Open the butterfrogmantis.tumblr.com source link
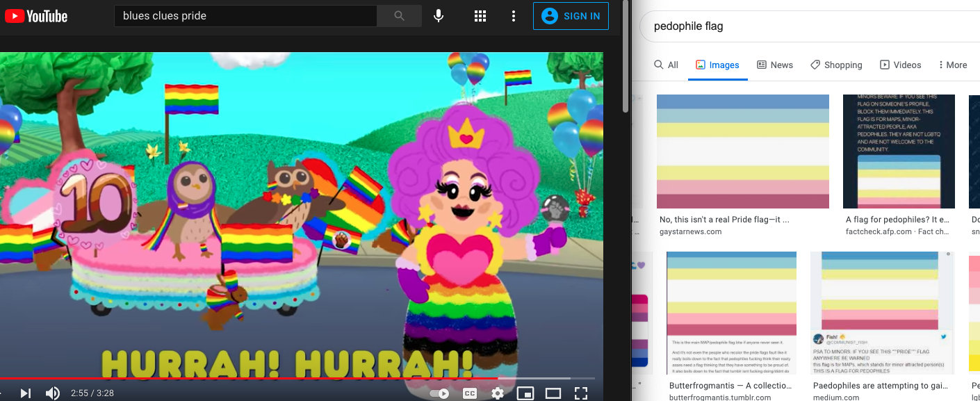The width and height of the screenshot is (980, 401). coord(720,398)
